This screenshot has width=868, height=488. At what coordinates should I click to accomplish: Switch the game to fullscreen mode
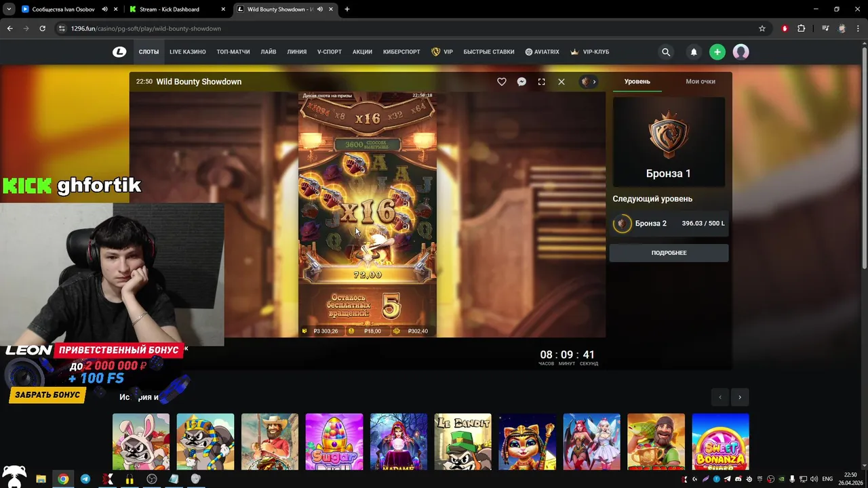click(x=541, y=81)
